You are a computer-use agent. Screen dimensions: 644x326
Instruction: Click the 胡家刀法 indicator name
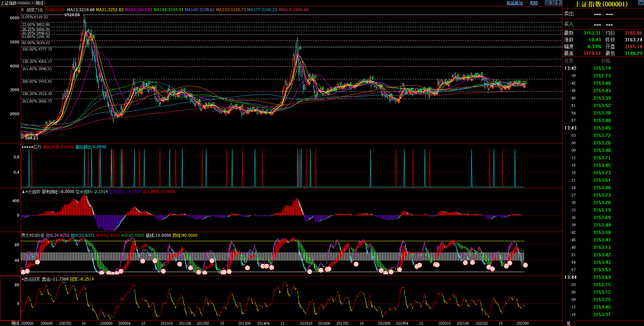[35, 10]
